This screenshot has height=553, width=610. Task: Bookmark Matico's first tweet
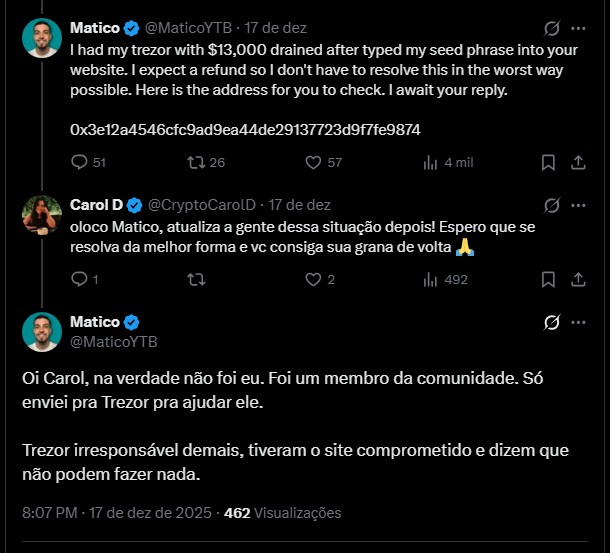(548, 162)
